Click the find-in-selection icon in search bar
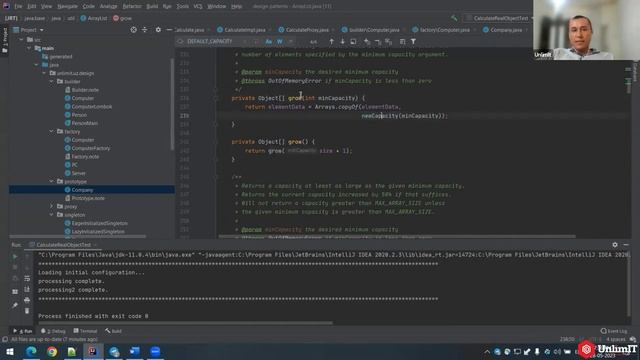Screen dimensions: 640x360 353,41
